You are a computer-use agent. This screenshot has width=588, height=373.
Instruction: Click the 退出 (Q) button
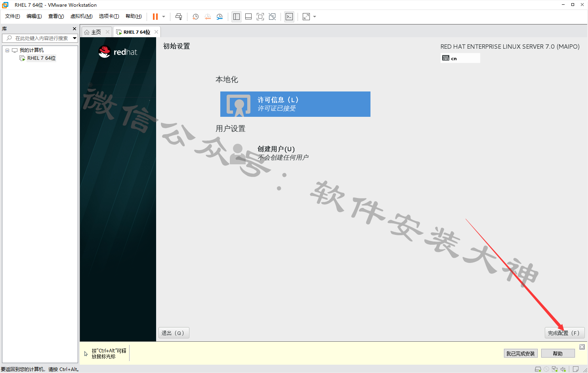(x=174, y=333)
